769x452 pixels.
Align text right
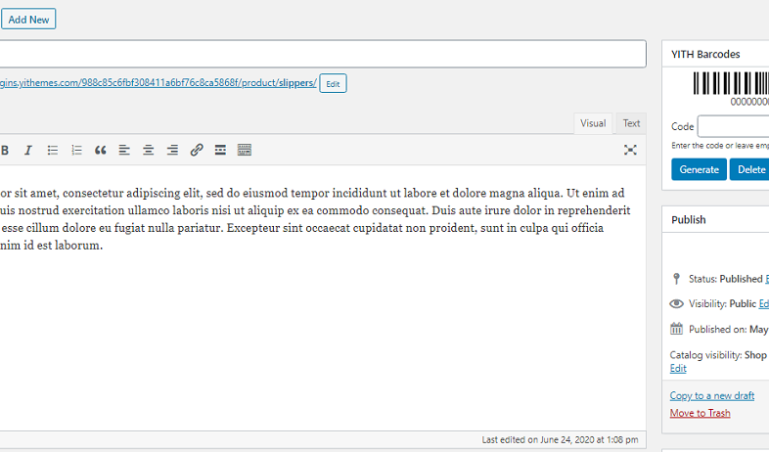pyautogui.click(x=172, y=150)
